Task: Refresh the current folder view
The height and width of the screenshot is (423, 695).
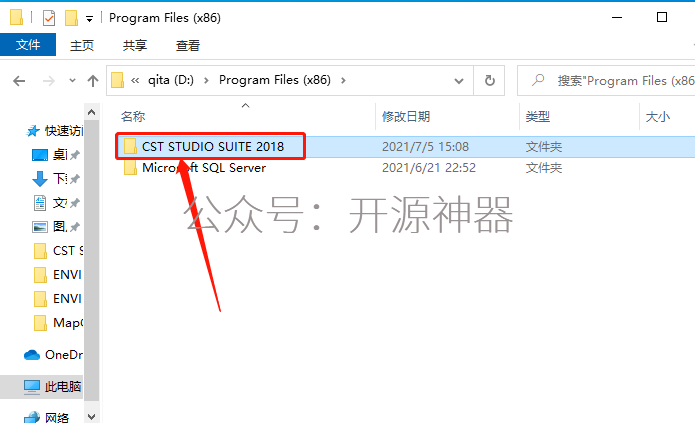Action: pyautogui.click(x=489, y=80)
